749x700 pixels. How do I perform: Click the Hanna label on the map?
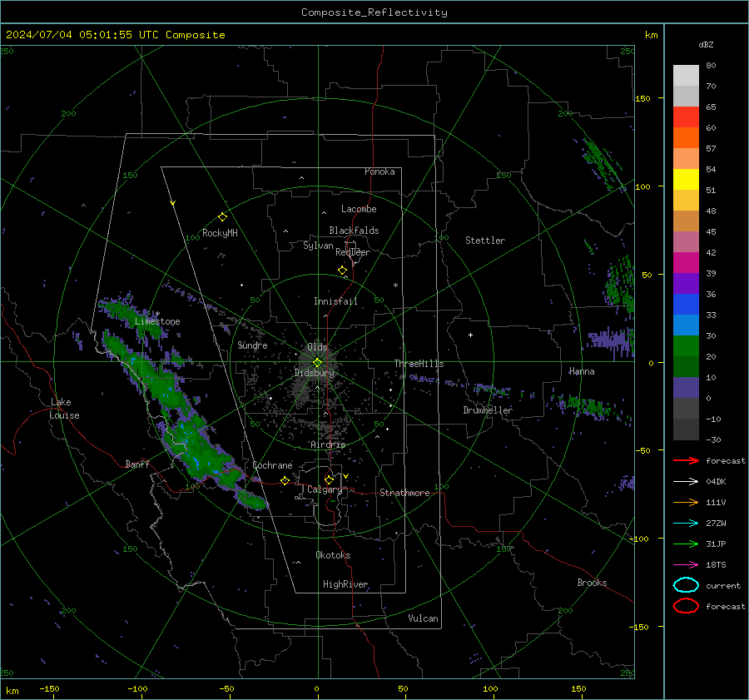pyautogui.click(x=582, y=371)
